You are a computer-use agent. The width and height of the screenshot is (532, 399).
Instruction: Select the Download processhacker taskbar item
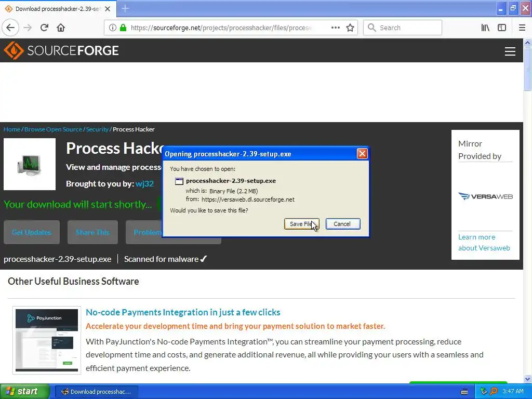tap(97, 392)
